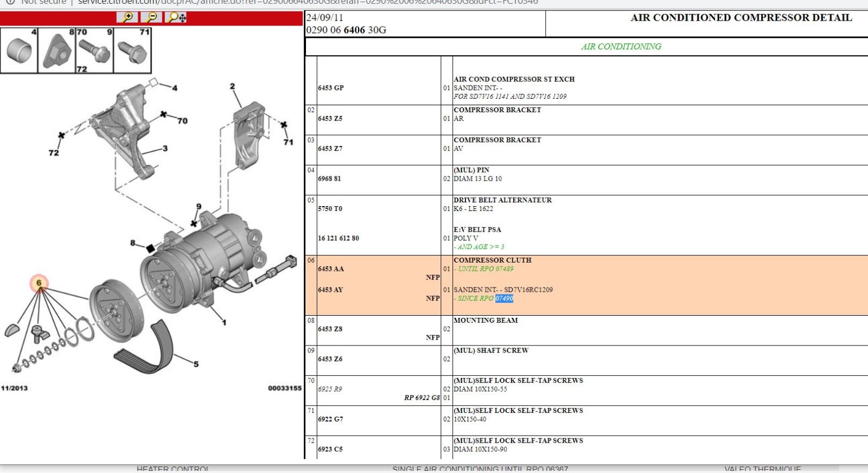Viewport: 868px width, 473px height.
Task: Click the (MUL) PIN description
Action: (x=471, y=170)
